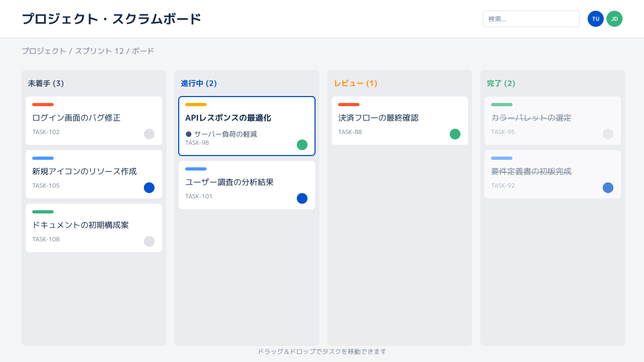Open the スプリント 12 breadcrumb link
644x362 pixels.
[99, 51]
